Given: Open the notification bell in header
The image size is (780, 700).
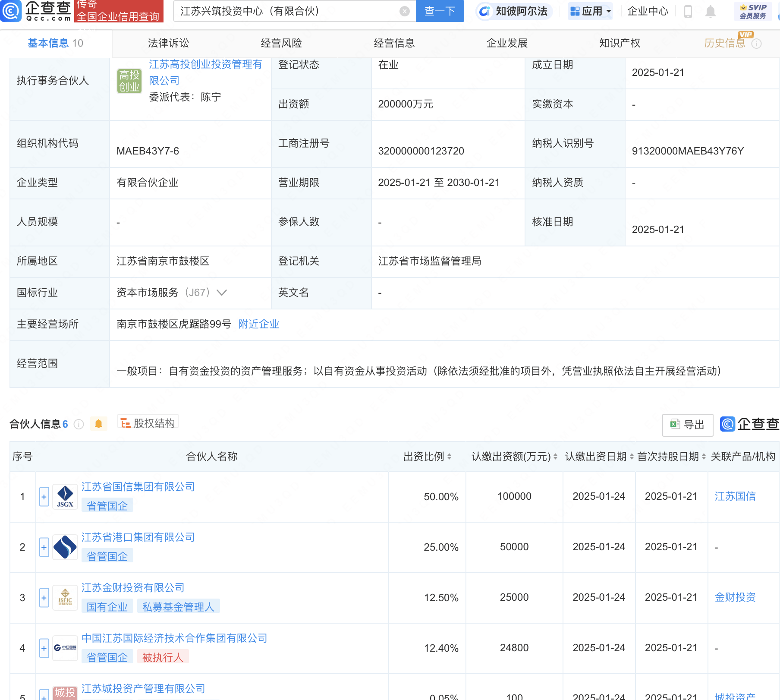Looking at the screenshot, I should point(710,12).
